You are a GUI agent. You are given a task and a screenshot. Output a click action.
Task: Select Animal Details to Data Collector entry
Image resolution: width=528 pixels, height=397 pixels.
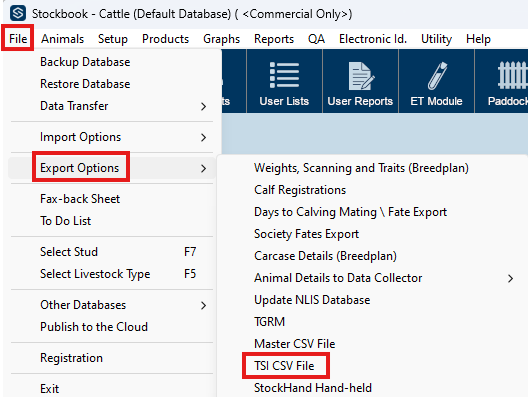(x=338, y=278)
